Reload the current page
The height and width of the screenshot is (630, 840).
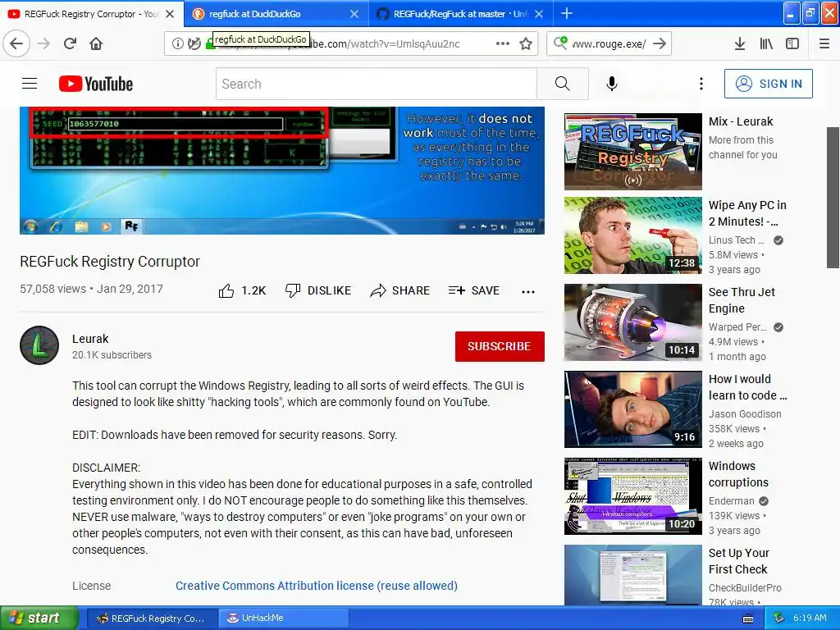pos(71,43)
